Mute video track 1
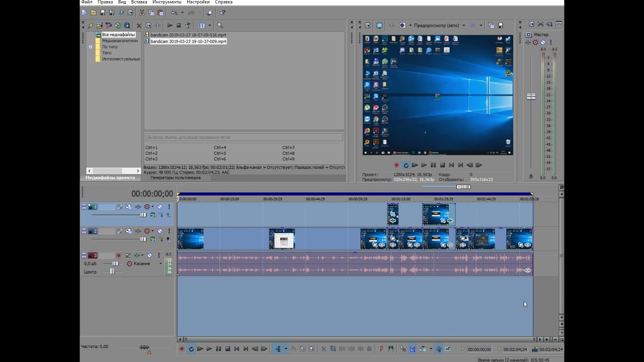 coord(160,207)
